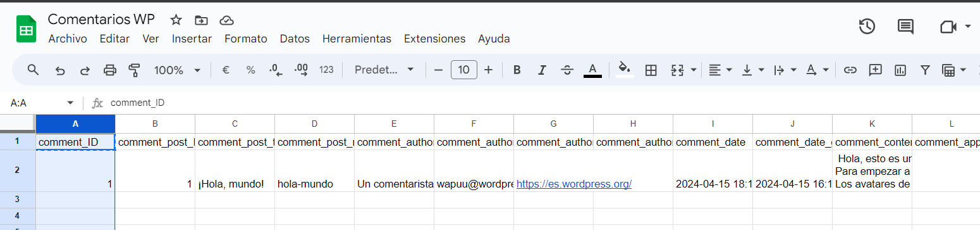Open the Editar menu
980x230 pixels.
pyautogui.click(x=114, y=39)
